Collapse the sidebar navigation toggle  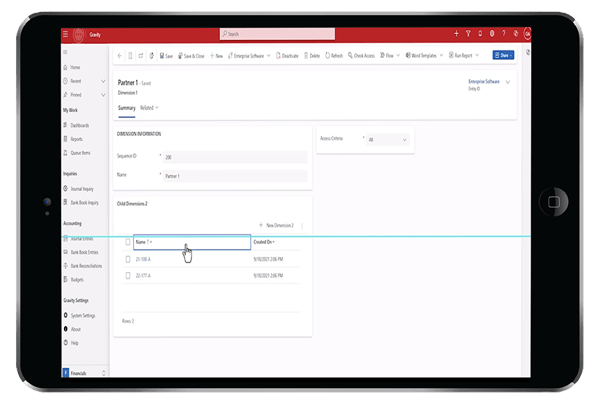[x=65, y=52]
